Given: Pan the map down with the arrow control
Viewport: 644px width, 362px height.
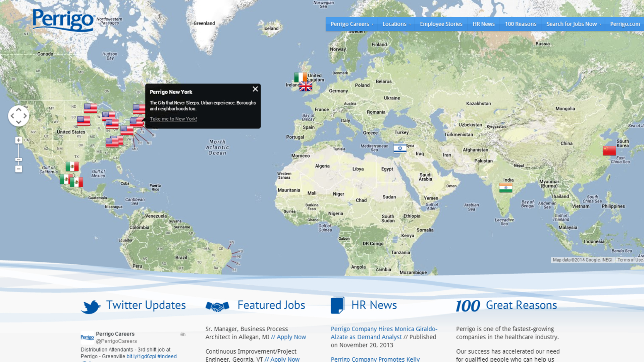Looking at the screenshot, I should [x=18, y=122].
